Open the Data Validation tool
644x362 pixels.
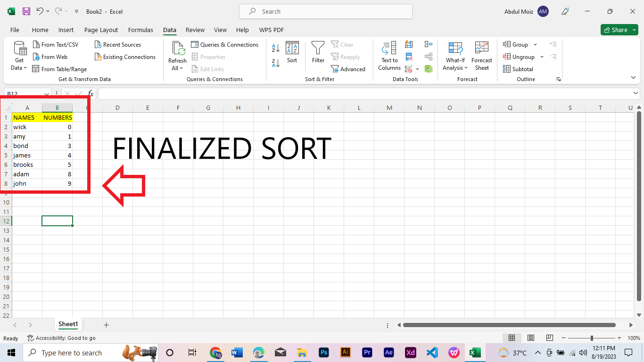point(408,69)
